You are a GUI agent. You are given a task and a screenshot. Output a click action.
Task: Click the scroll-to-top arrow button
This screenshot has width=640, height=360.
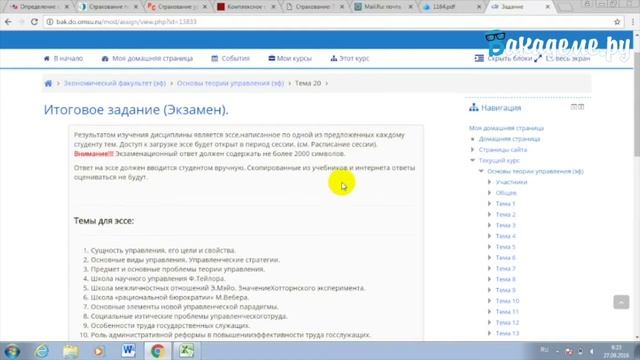(x=621, y=302)
